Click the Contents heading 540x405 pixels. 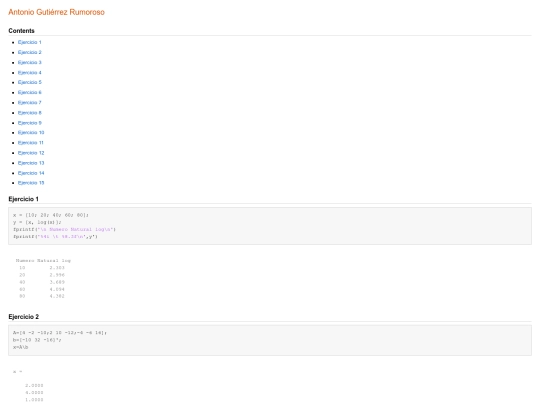point(21,31)
